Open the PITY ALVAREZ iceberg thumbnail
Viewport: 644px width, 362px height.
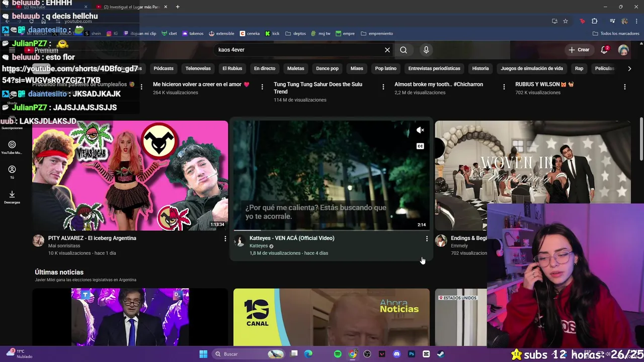click(x=130, y=175)
